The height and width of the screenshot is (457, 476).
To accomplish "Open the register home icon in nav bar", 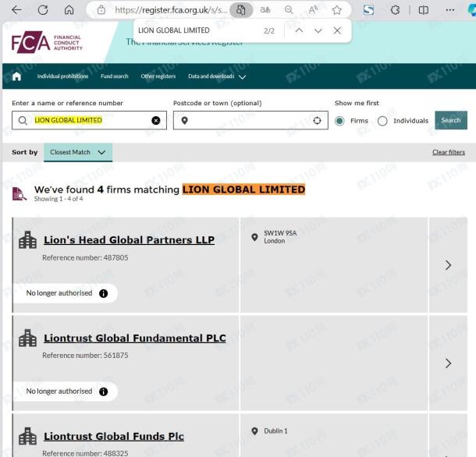I will (x=16, y=76).
